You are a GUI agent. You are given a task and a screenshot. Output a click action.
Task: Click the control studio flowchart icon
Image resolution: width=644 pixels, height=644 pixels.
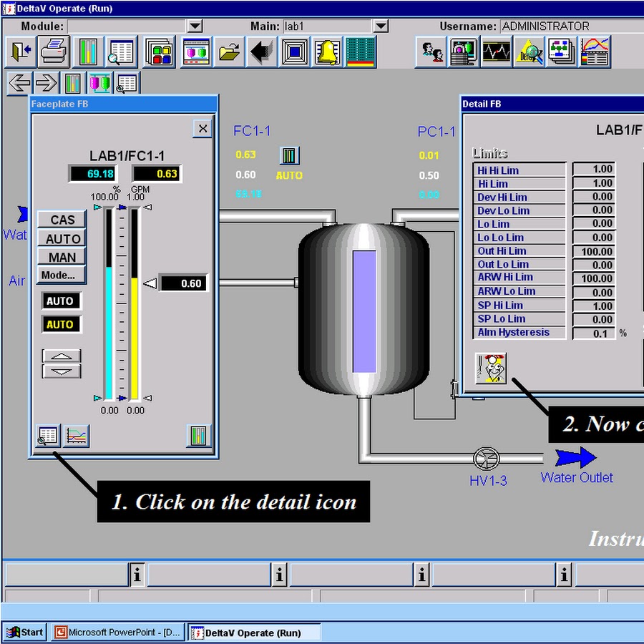tap(562, 52)
